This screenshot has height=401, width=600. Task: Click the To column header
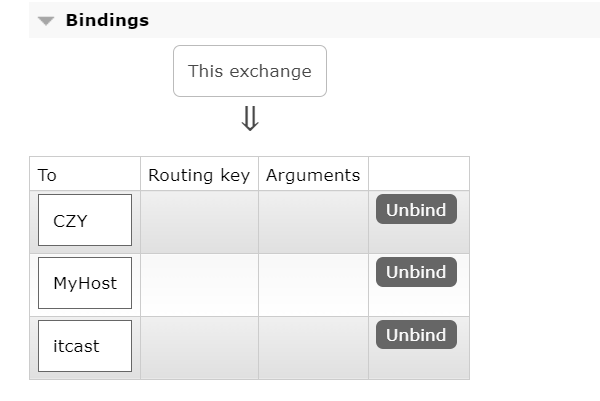(84, 175)
